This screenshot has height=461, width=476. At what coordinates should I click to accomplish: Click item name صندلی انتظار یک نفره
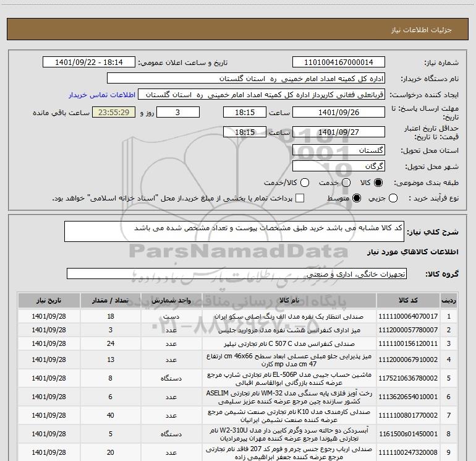289,316
